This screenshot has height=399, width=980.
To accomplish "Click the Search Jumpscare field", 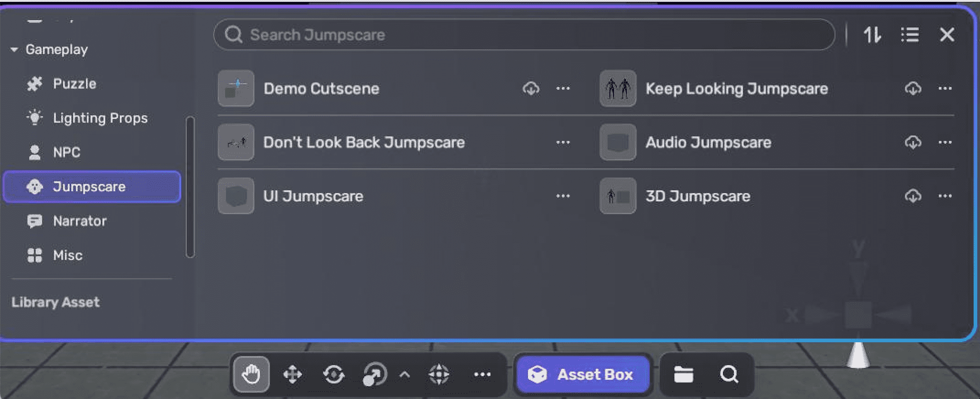I will click(x=524, y=35).
